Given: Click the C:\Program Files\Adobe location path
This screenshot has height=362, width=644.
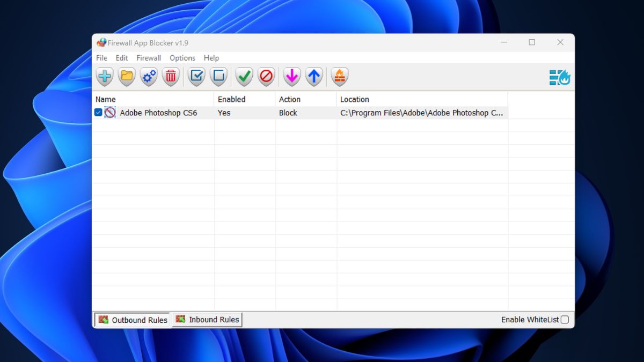Looking at the screenshot, I should [x=422, y=113].
